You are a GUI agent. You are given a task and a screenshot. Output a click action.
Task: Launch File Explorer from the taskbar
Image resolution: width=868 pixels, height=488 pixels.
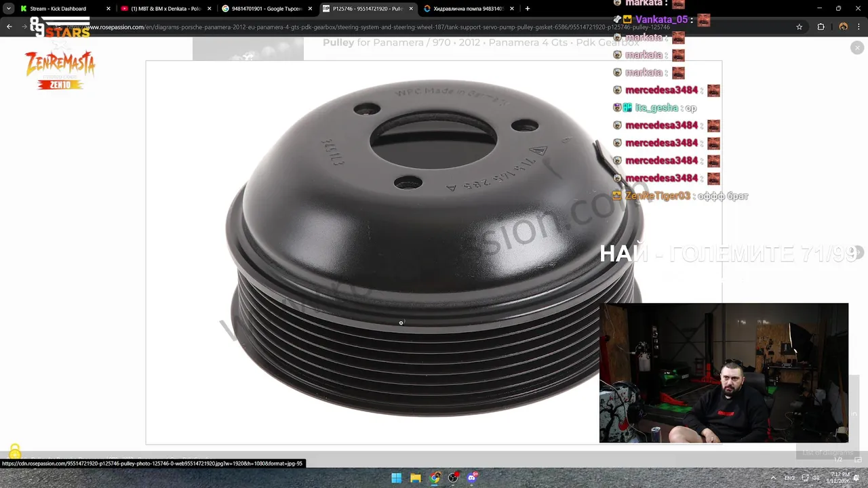pyautogui.click(x=416, y=478)
